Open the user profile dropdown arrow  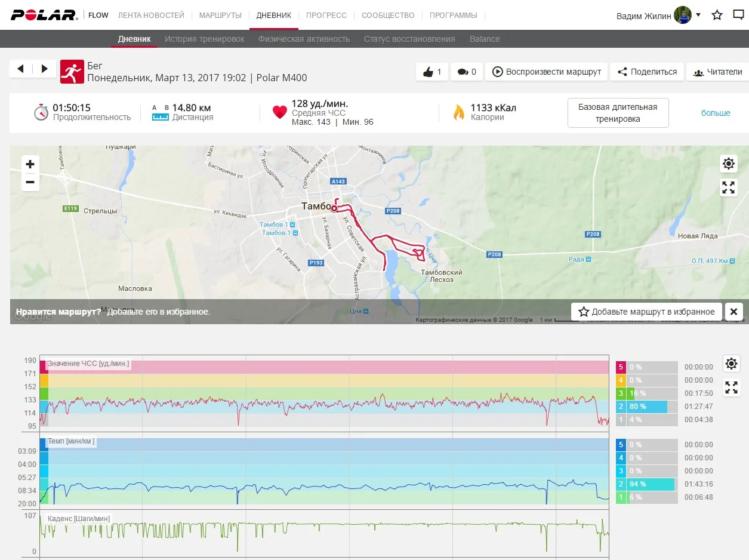(x=698, y=14)
